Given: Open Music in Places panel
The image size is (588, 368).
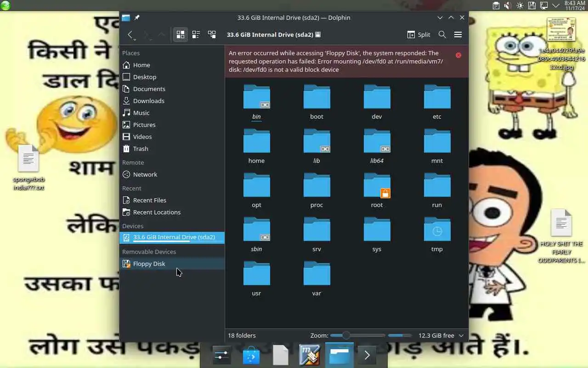Looking at the screenshot, I should click(x=172, y=113).
